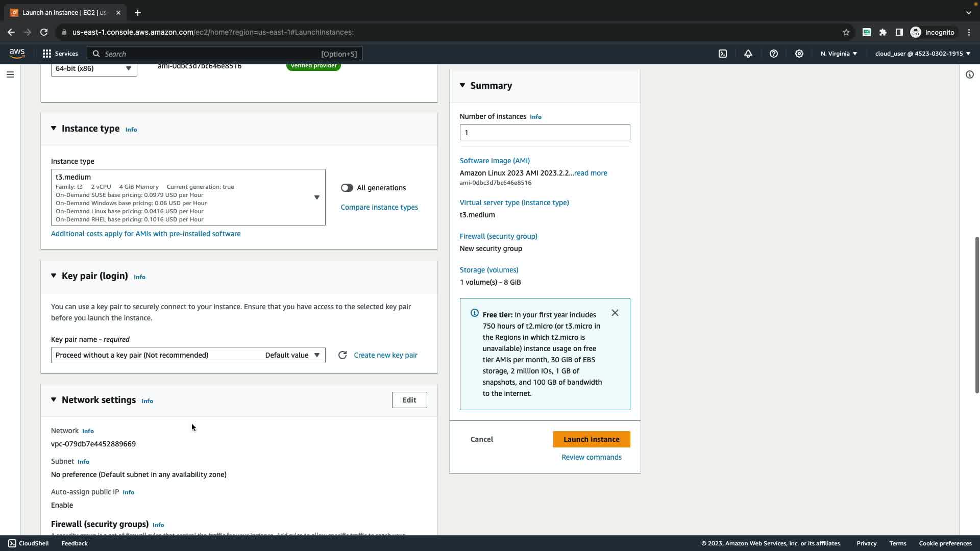Viewport: 980px width, 551px height.
Task: Open AWS CloudShell icon in top navigation
Action: [723, 54]
